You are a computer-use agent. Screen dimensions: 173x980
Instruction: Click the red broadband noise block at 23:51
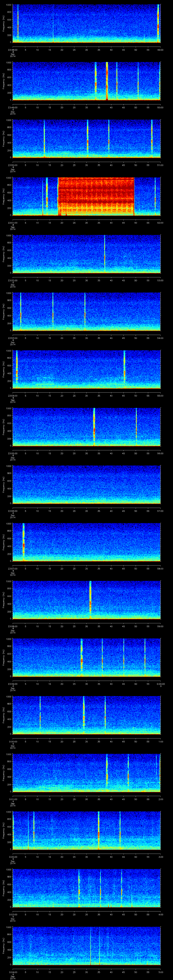[x=96, y=196]
